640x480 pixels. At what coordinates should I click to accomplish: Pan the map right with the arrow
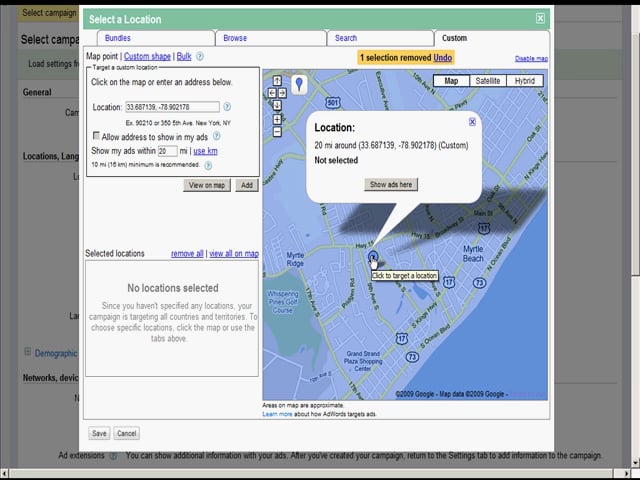tap(284, 93)
